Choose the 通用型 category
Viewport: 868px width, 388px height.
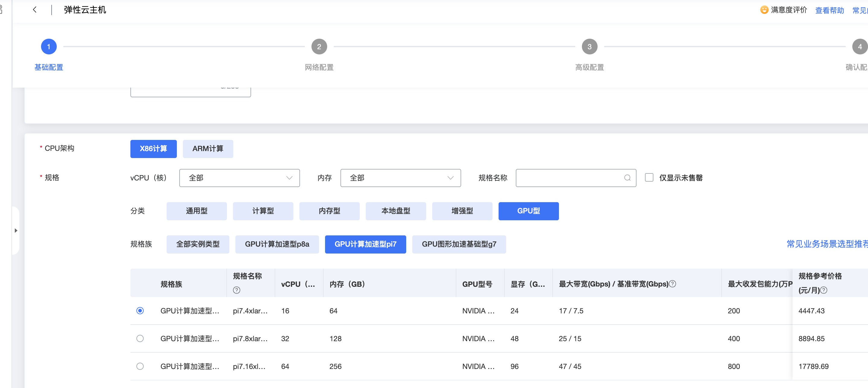tap(196, 211)
